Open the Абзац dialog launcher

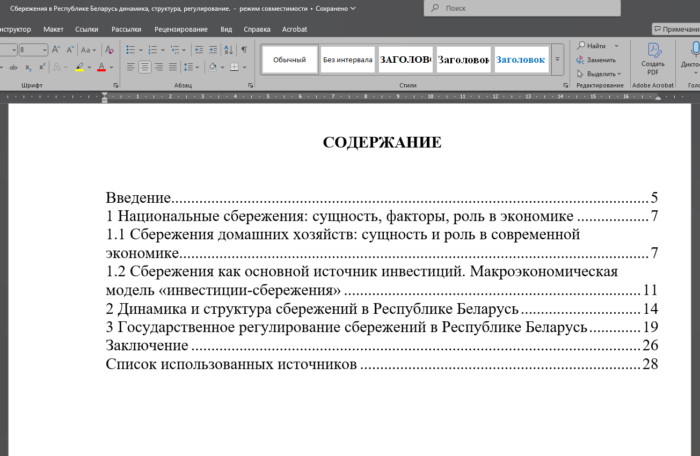[x=250, y=85]
